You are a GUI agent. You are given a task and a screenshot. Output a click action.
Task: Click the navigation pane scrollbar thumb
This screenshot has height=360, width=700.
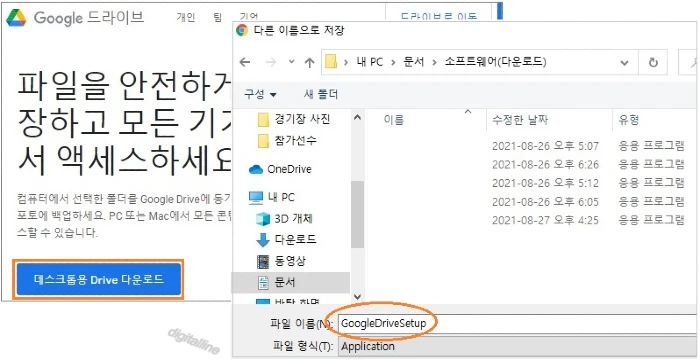[x=357, y=214]
